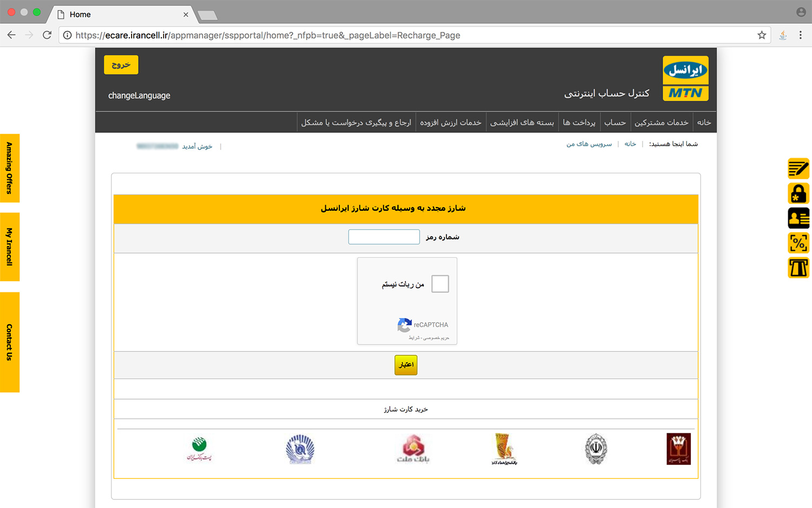Image resolution: width=812 pixels, height=508 pixels.
Task: Click the notes-and-pencil icon in right sidebar
Action: pyautogui.click(x=798, y=168)
